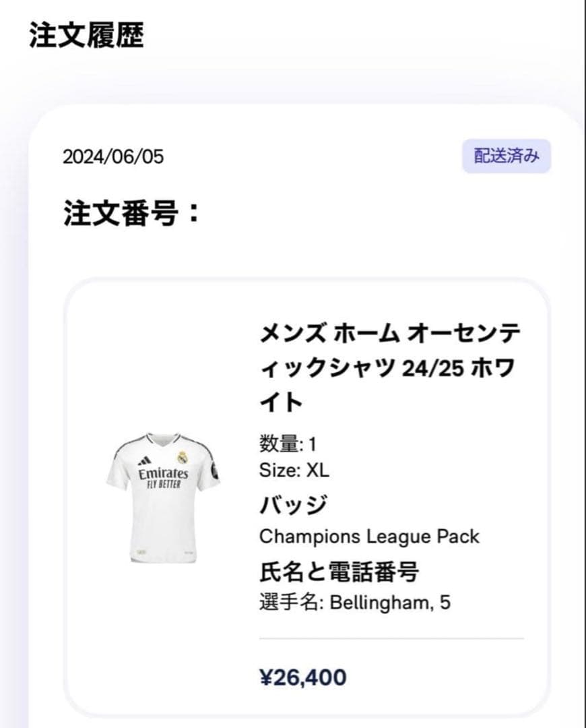Select the order date 2024/06/05
This screenshot has height=728, width=586.
[113, 157]
